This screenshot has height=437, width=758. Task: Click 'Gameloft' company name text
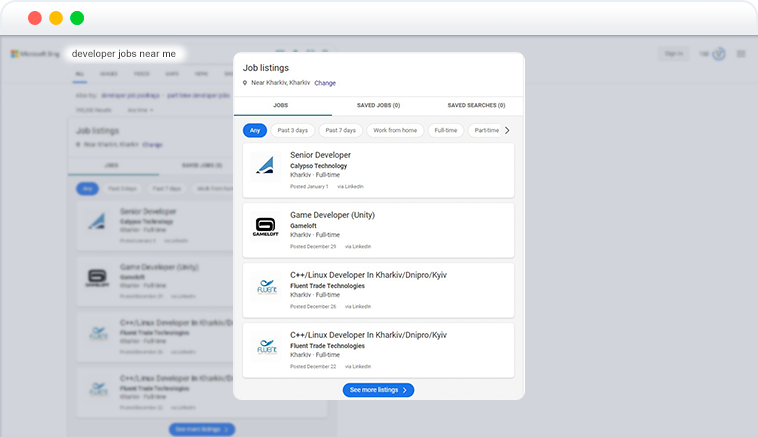coord(303,226)
